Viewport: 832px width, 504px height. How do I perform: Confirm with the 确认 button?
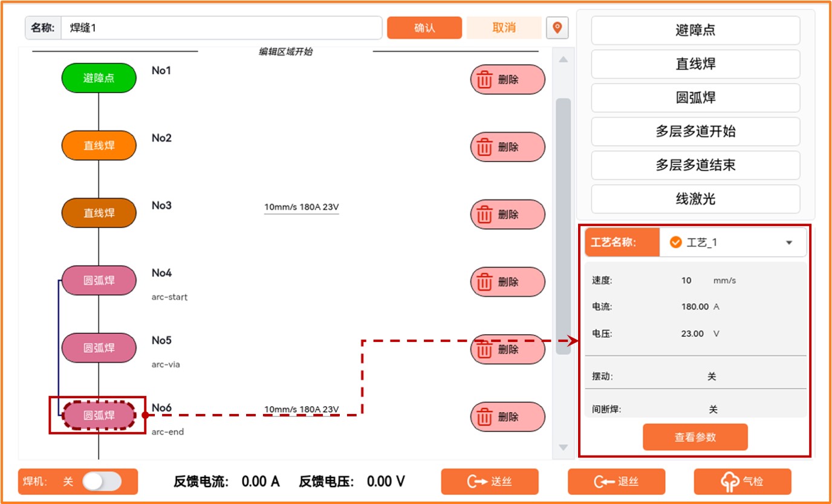click(x=424, y=28)
